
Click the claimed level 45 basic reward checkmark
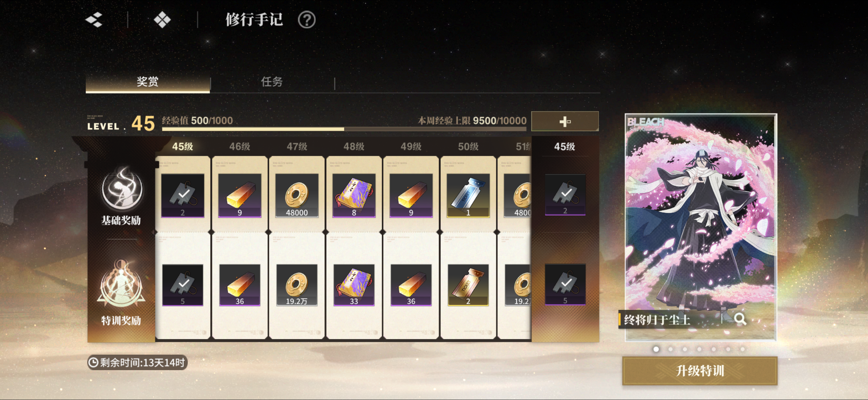coord(183,196)
